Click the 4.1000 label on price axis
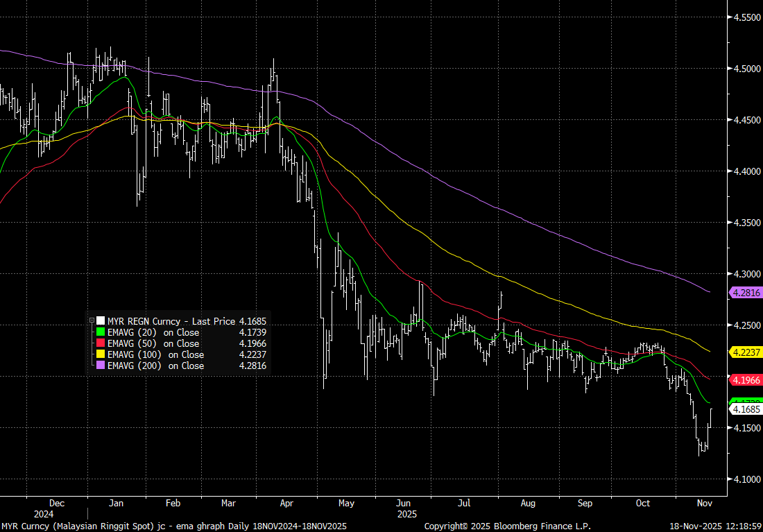This screenshot has height=532, width=763. pyautogui.click(x=746, y=479)
